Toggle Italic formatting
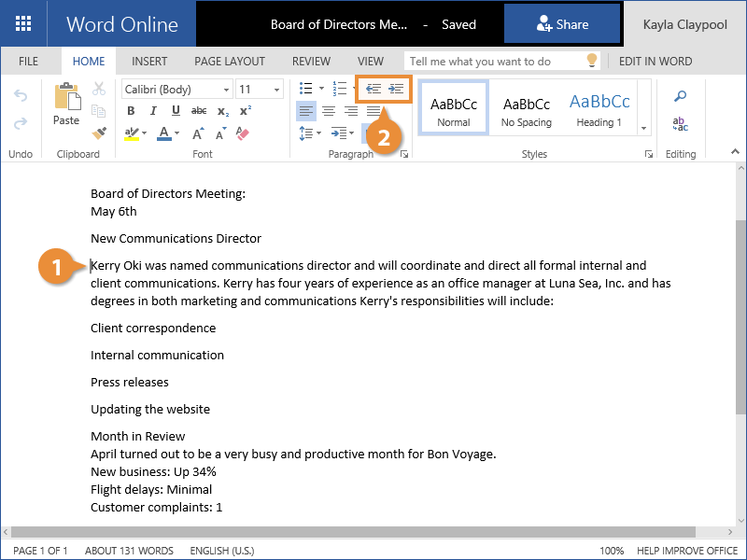The image size is (747, 560). click(152, 111)
